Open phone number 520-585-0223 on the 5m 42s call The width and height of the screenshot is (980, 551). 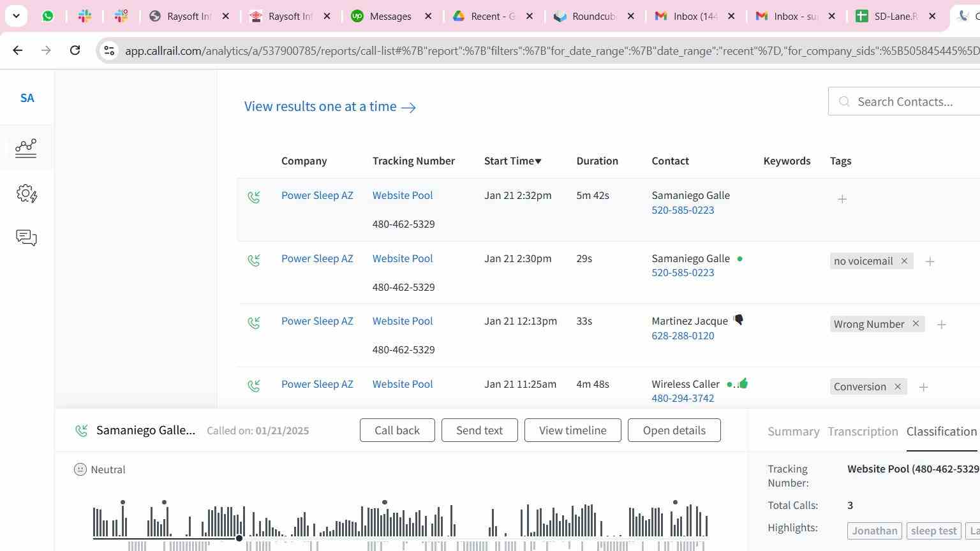tap(683, 210)
